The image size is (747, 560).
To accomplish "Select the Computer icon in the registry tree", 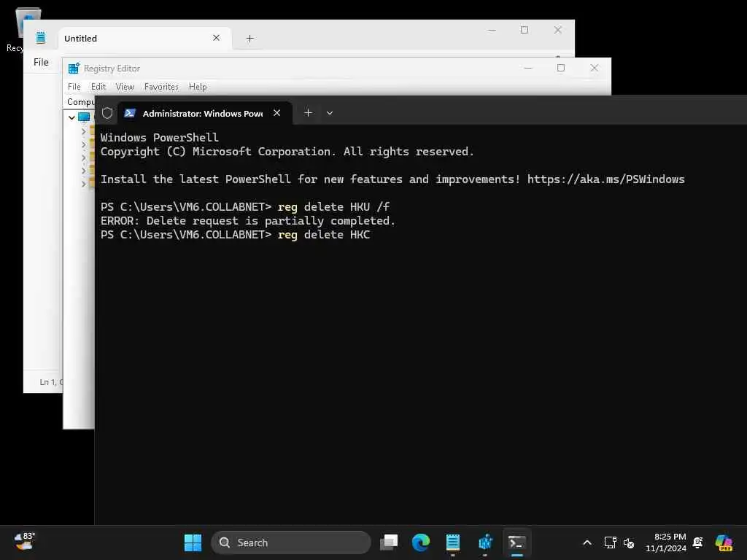I will [84, 117].
